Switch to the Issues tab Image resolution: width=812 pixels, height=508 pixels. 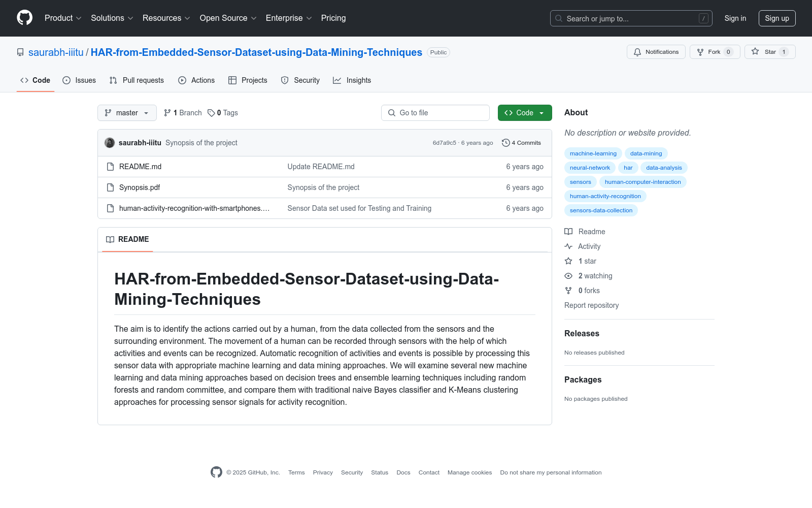click(x=79, y=80)
